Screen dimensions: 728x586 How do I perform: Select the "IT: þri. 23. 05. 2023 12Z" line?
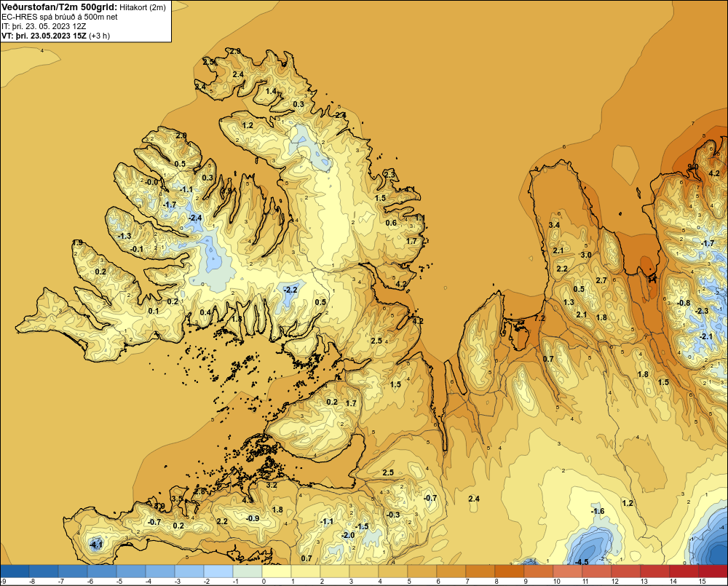[44, 26]
